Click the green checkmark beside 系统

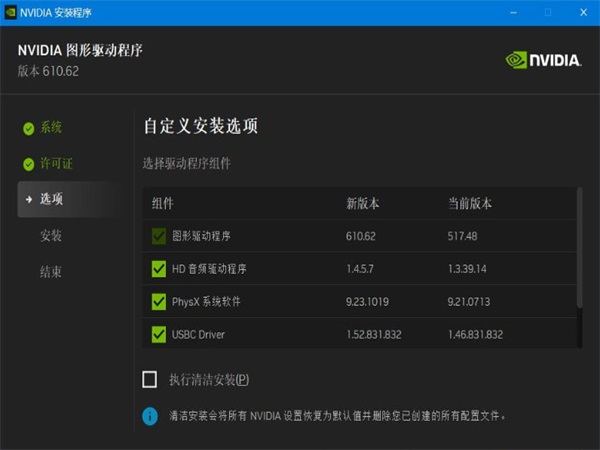29,129
